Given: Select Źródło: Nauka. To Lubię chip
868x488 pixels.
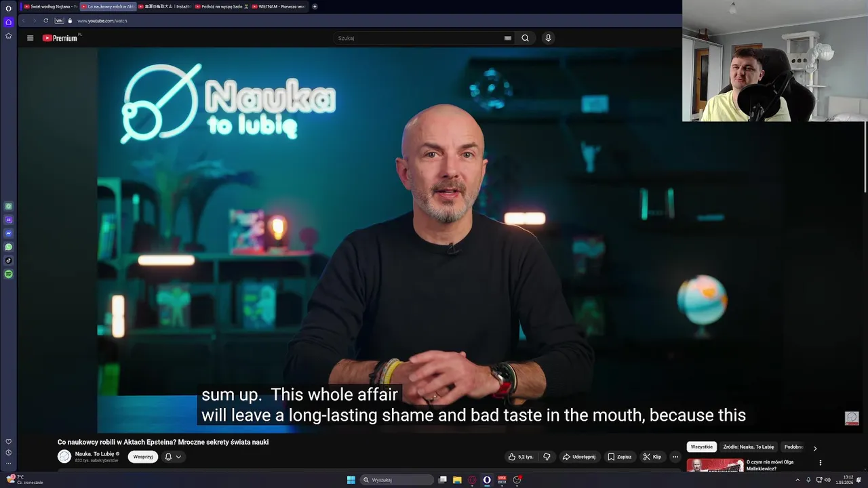Looking at the screenshot, I should 749,447.
